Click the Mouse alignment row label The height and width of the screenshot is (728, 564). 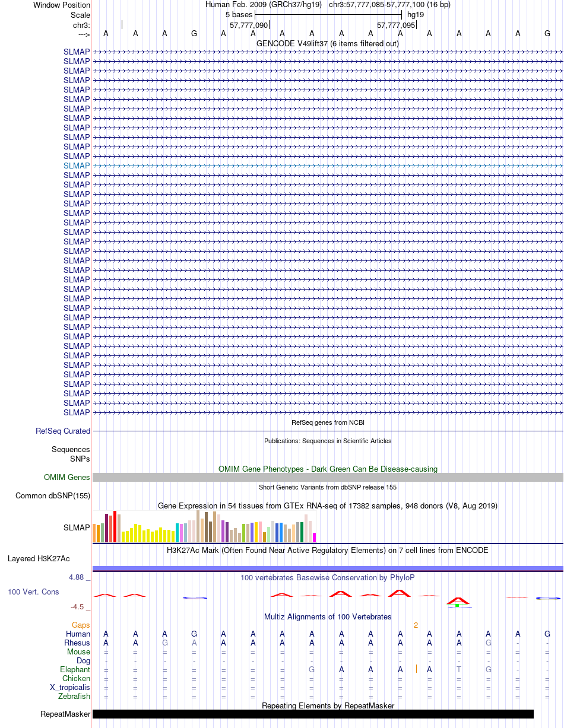tap(78, 652)
